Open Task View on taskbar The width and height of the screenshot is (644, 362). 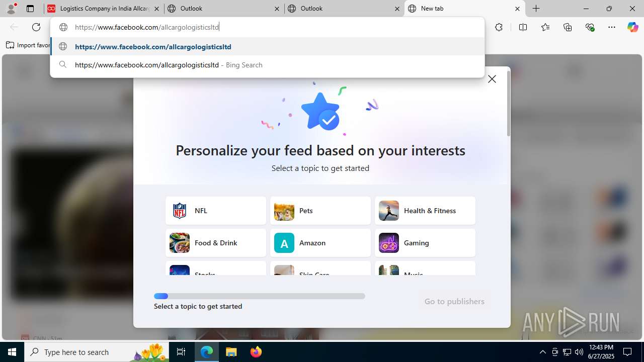pos(181,352)
